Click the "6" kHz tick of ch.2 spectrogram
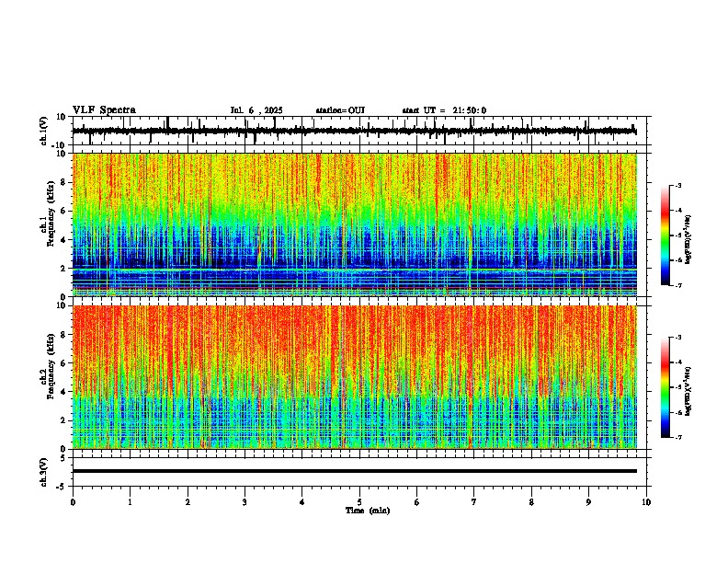728x563 pixels. tap(63, 363)
